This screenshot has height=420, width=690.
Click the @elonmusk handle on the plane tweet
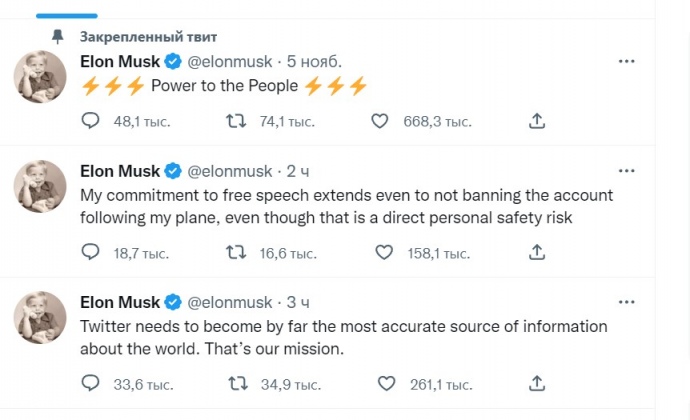coord(229,171)
